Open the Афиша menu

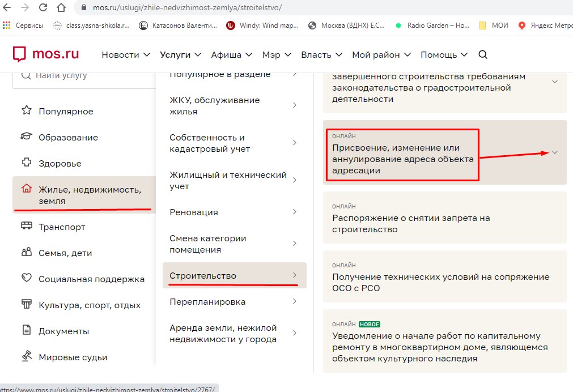(x=232, y=55)
